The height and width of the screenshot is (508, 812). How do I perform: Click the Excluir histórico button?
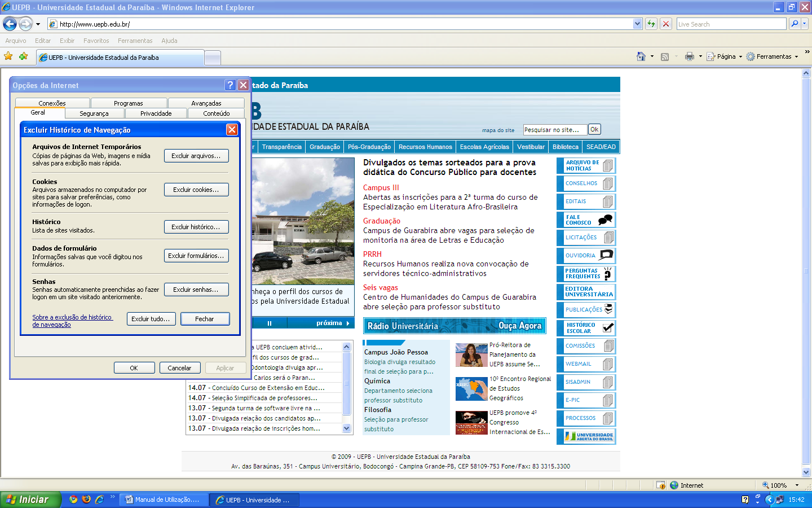tap(196, 227)
